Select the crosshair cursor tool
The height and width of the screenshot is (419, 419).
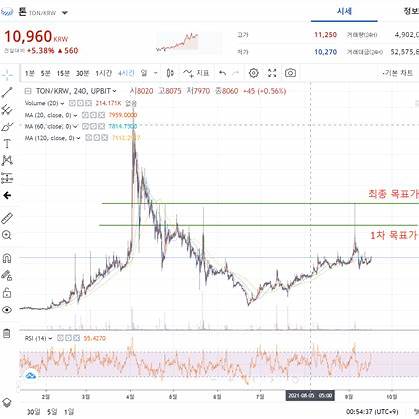pos(7,74)
